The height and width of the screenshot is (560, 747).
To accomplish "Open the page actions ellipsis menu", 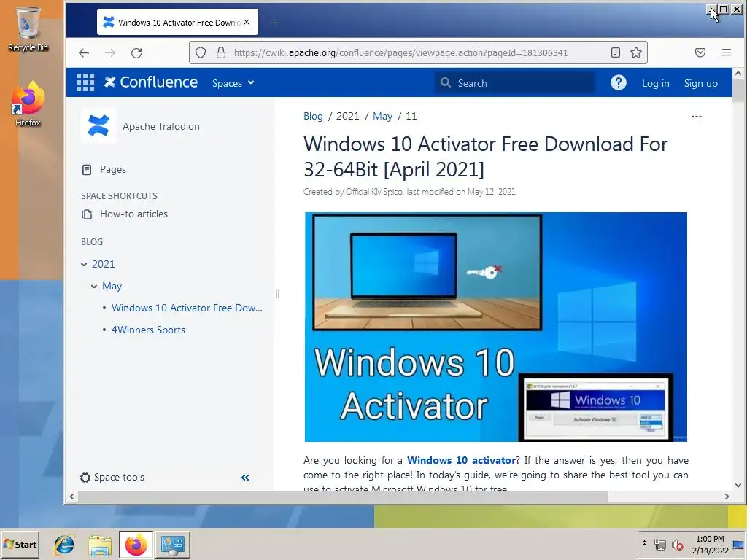I will click(x=697, y=117).
